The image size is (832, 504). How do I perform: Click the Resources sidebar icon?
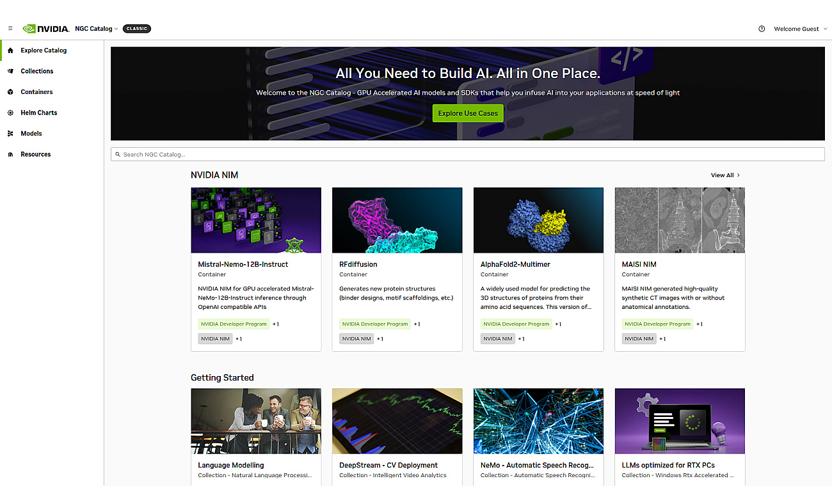pyautogui.click(x=10, y=154)
